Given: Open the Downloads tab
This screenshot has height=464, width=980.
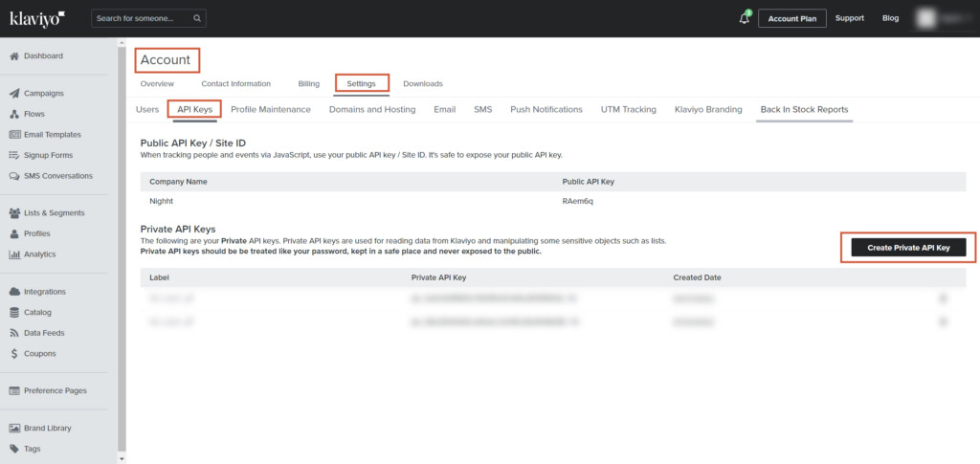Looking at the screenshot, I should [422, 83].
